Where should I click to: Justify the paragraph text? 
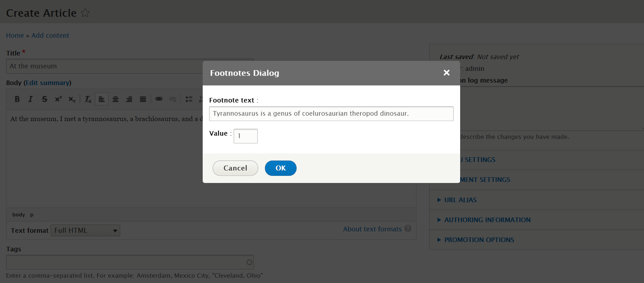[x=143, y=99]
